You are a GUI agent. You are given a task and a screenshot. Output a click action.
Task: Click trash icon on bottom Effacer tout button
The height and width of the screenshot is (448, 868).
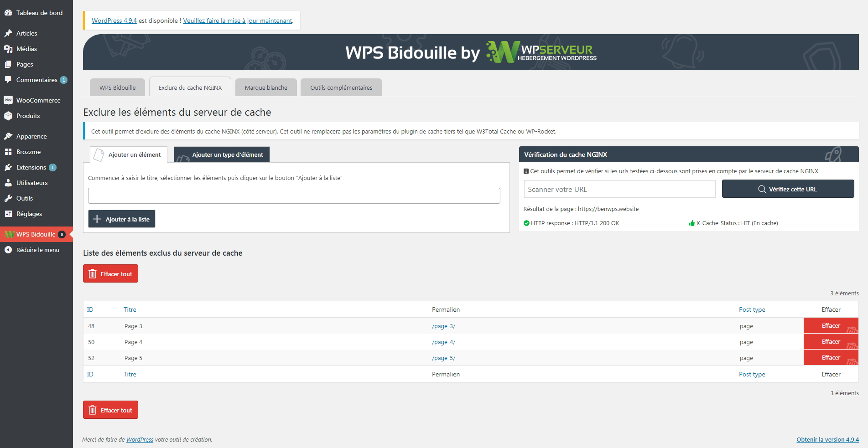(93, 410)
